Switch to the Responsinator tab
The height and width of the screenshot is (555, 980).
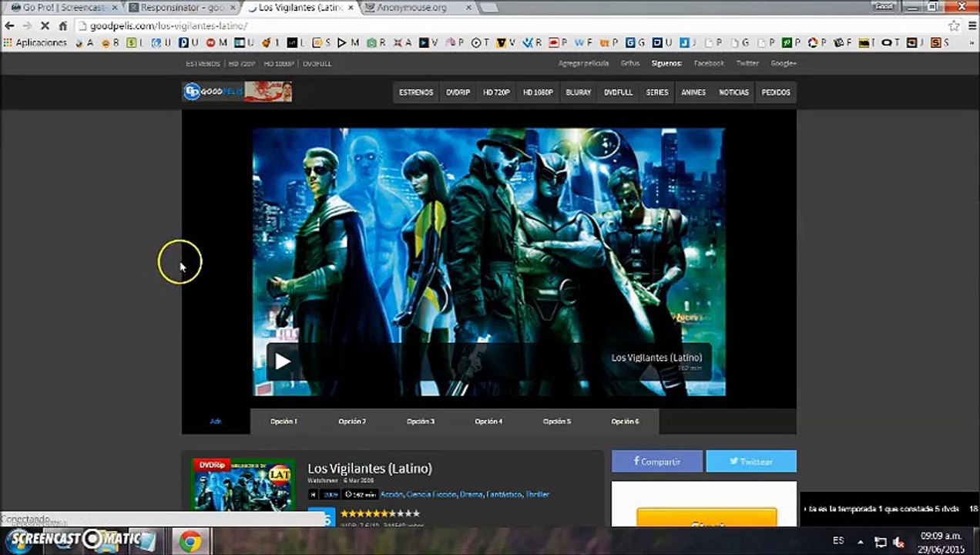coord(179,8)
